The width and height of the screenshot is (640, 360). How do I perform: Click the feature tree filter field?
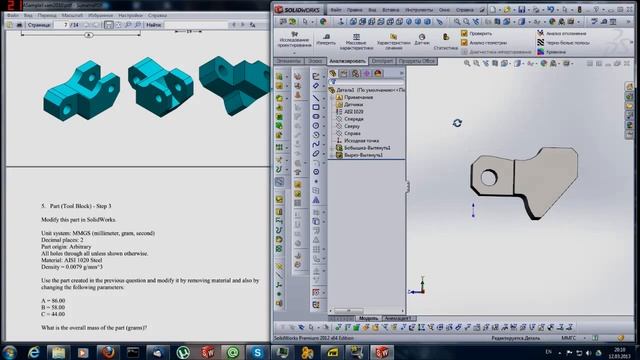pos(370,82)
